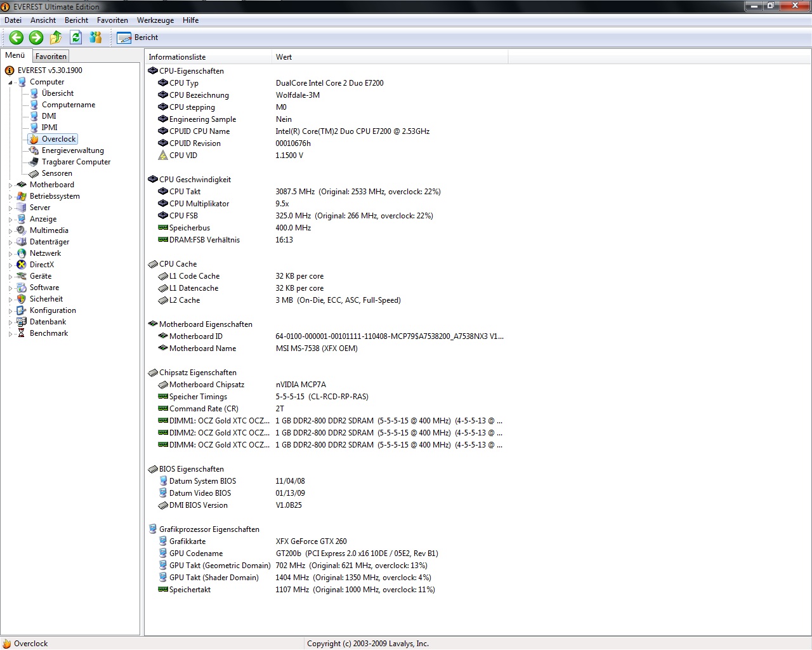Select the Overclock flame icon in tree

pos(34,139)
